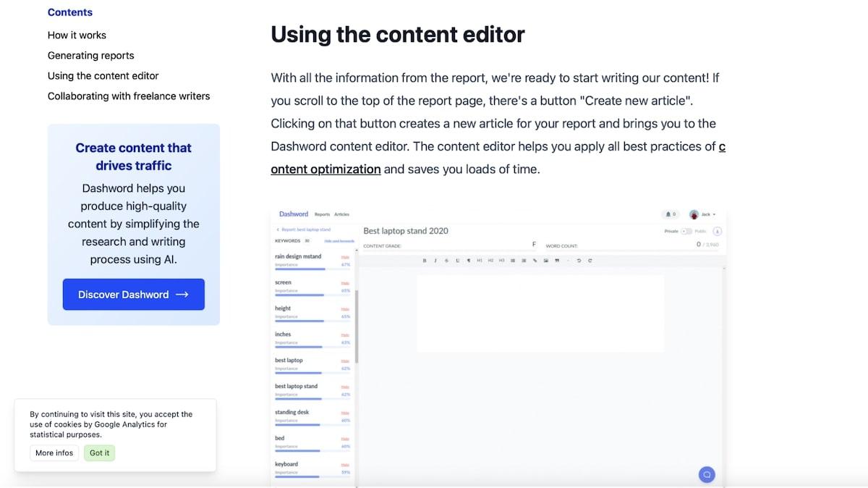Apply the H3 heading style
This screenshot has height=488, width=868.
click(x=501, y=261)
